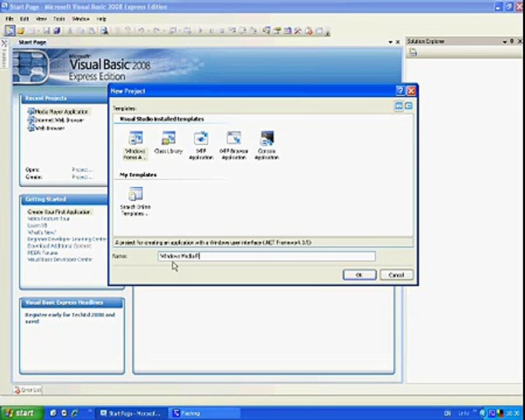Click Create Your First Application link
This screenshot has width=525, height=420.
point(59,212)
